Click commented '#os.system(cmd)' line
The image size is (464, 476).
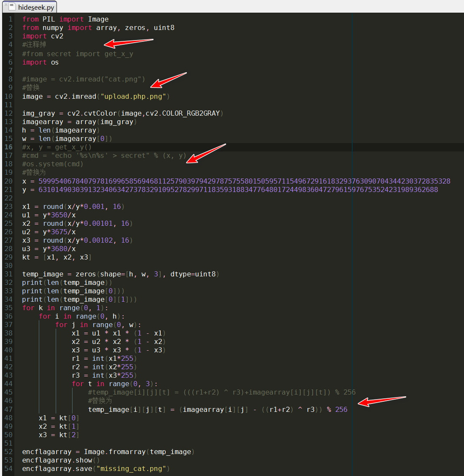pyautogui.click(x=52, y=164)
